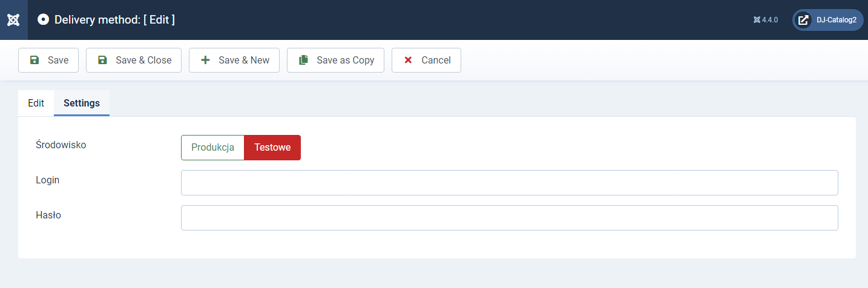Cancel editing the delivery method
Viewport: 868px width, 288px height.
coord(426,61)
